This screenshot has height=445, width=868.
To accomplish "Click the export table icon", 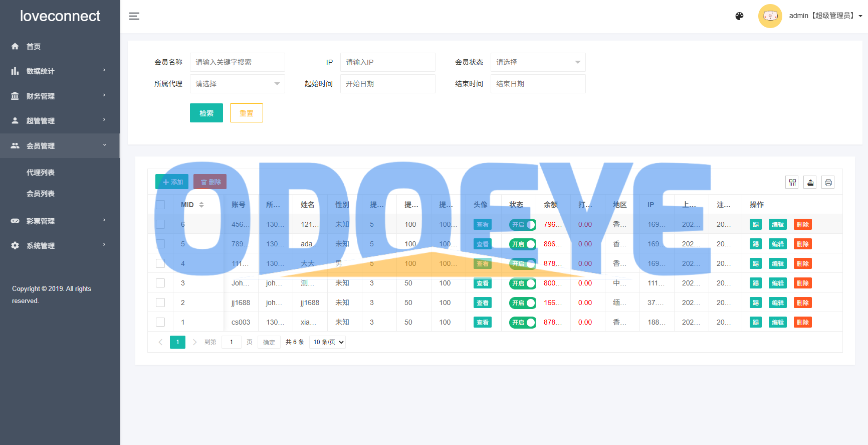I will (x=810, y=183).
